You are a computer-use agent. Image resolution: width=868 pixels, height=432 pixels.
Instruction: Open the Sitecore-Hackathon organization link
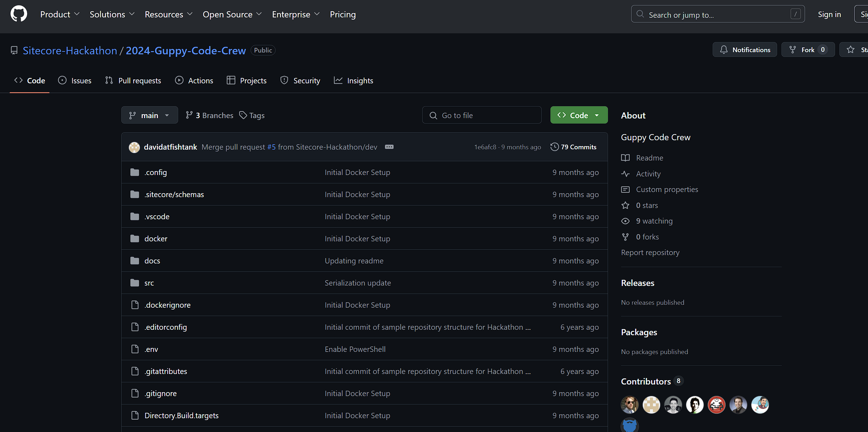click(70, 50)
